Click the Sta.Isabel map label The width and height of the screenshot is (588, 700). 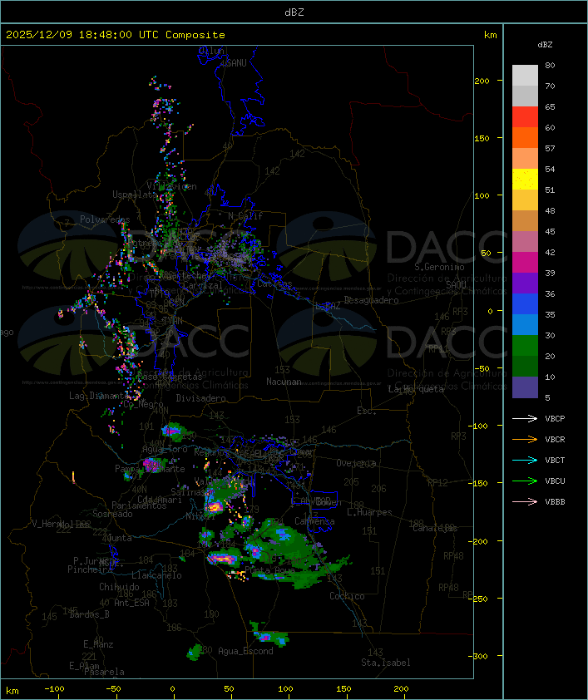pos(386,663)
